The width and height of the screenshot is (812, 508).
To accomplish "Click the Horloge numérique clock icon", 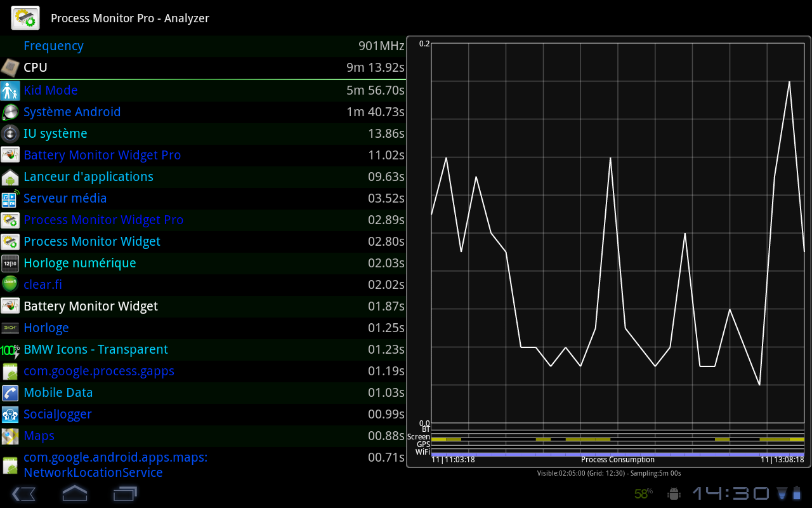I will pyautogui.click(x=10, y=264).
